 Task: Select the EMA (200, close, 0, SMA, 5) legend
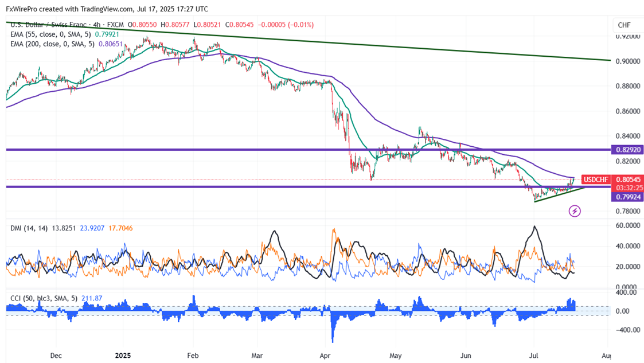pyautogui.click(x=52, y=44)
